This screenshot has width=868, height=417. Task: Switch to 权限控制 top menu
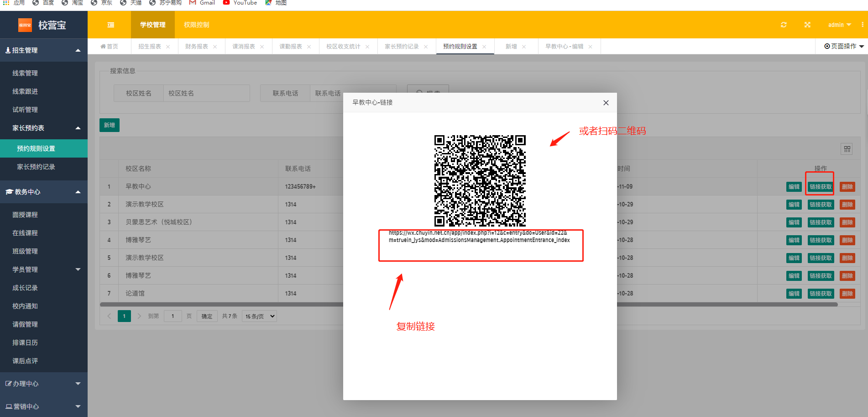197,25
